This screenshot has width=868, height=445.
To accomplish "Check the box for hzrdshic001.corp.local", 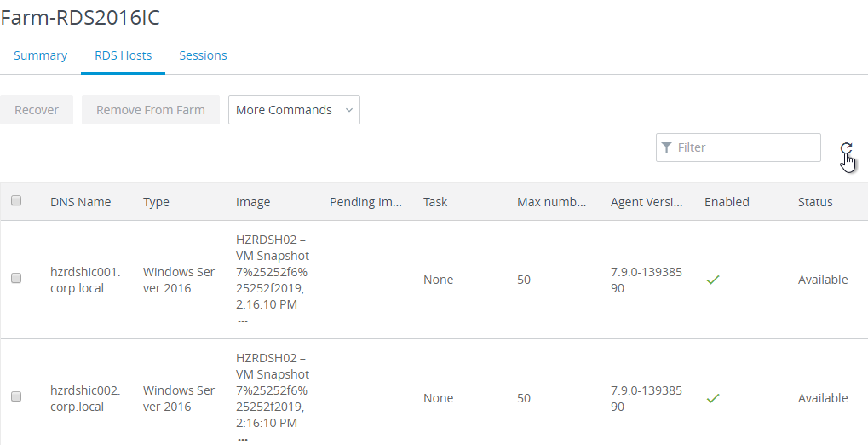I will click(x=16, y=278).
